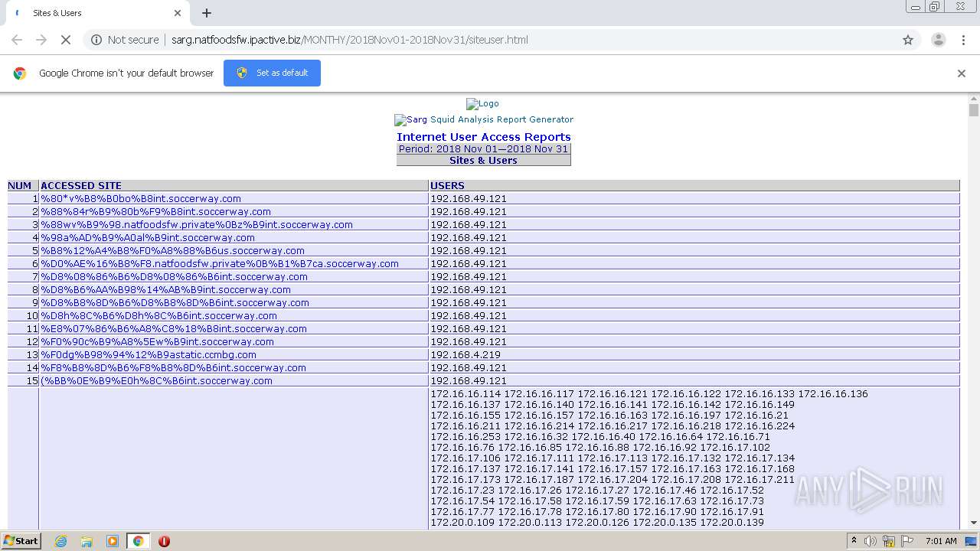The image size is (980, 551).
Task: Open site %80*v%B8%B0bo%B8int.soccerway.com
Action: pos(141,199)
